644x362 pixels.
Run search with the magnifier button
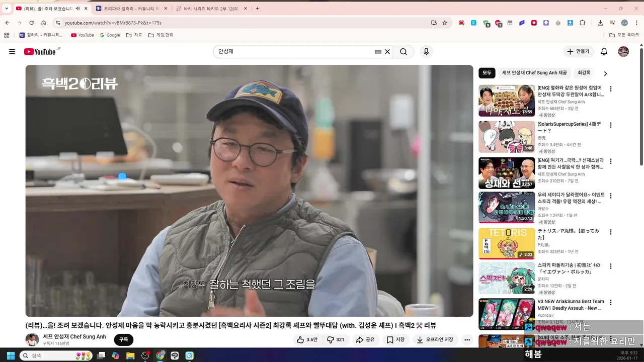[404, 52]
